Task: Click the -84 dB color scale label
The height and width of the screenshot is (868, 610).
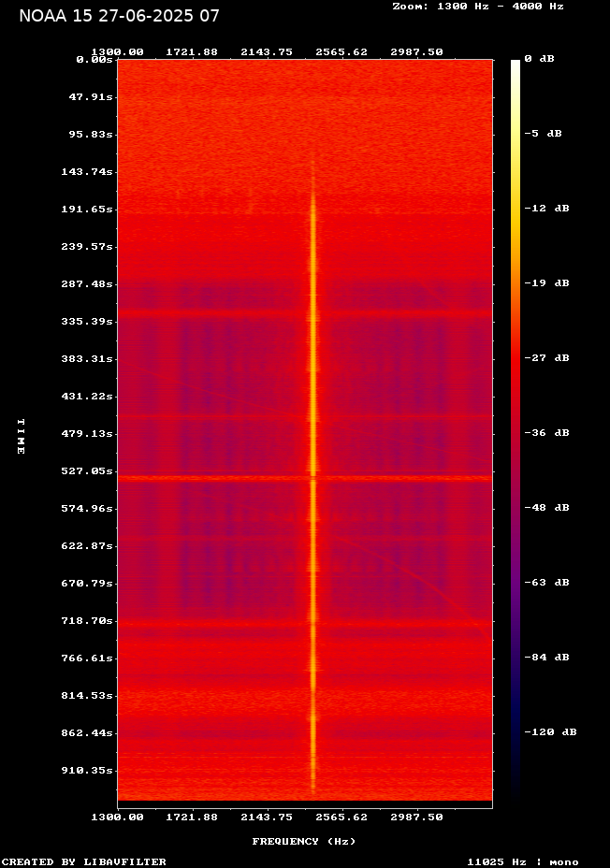Action: pyautogui.click(x=547, y=658)
